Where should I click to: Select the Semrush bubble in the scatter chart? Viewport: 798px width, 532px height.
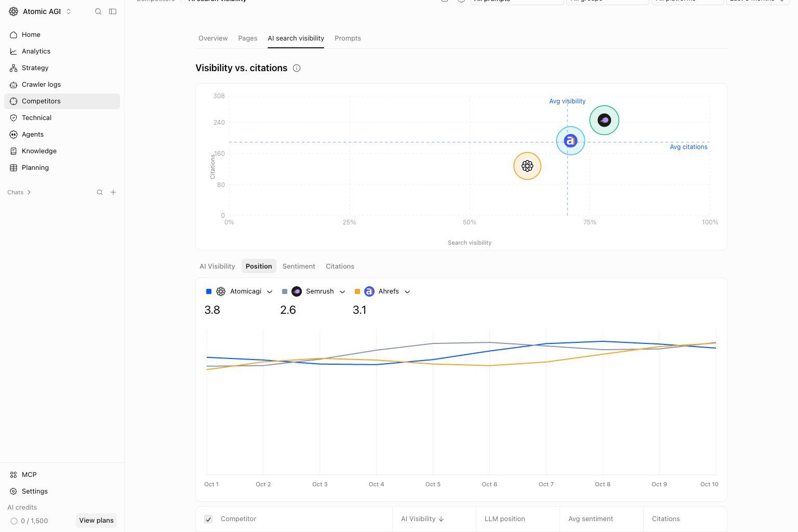coord(604,120)
